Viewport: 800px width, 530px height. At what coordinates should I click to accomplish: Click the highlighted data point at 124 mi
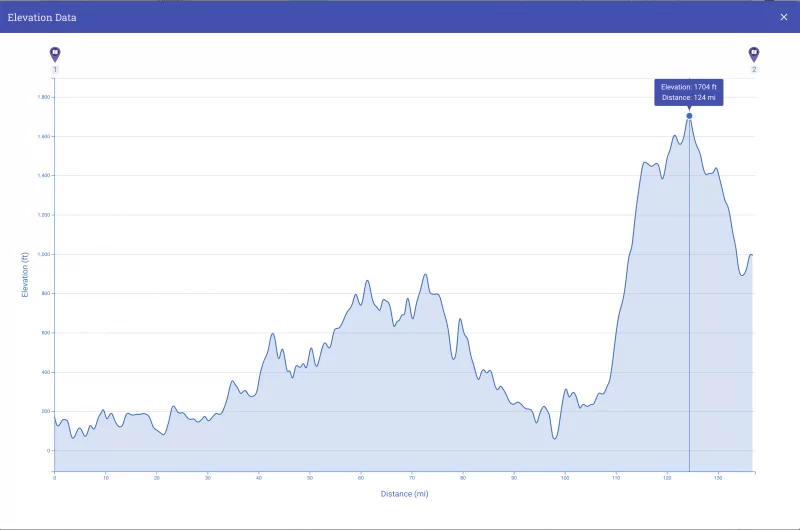coord(689,116)
